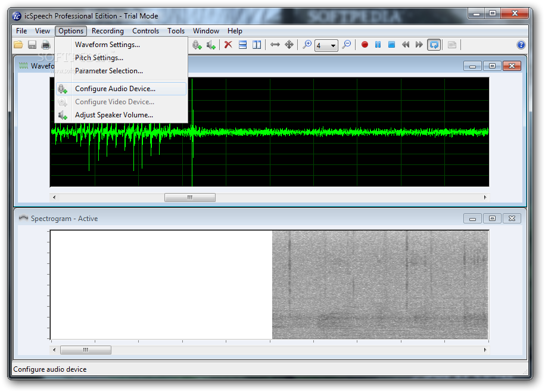Click the red X delete toolbar icon
This screenshot has width=545, height=392.
point(228,45)
